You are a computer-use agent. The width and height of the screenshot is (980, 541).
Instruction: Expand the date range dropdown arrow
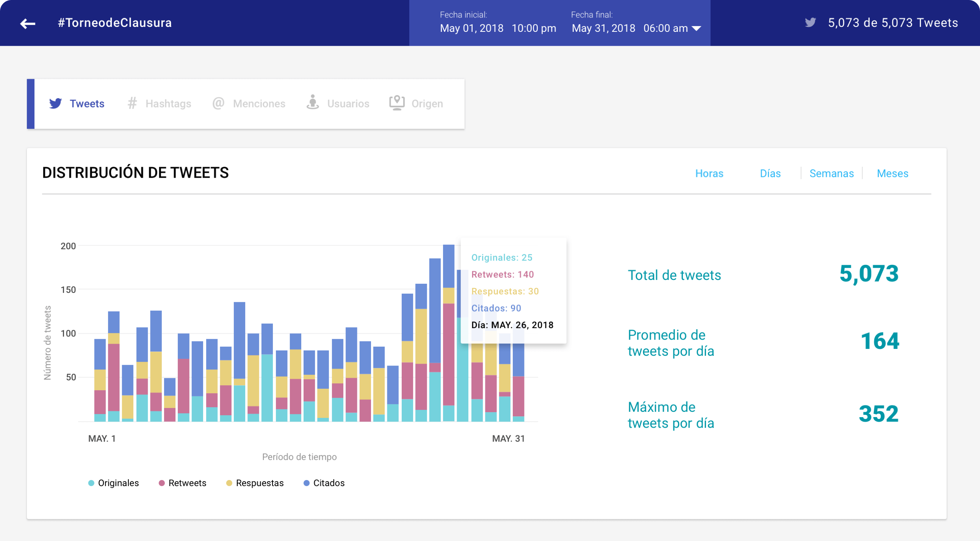point(696,28)
